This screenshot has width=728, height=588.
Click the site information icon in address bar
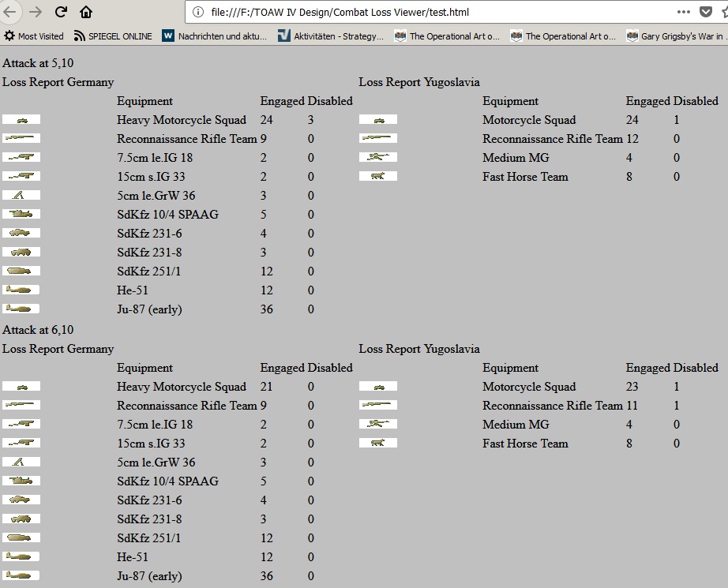(x=197, y=12)
